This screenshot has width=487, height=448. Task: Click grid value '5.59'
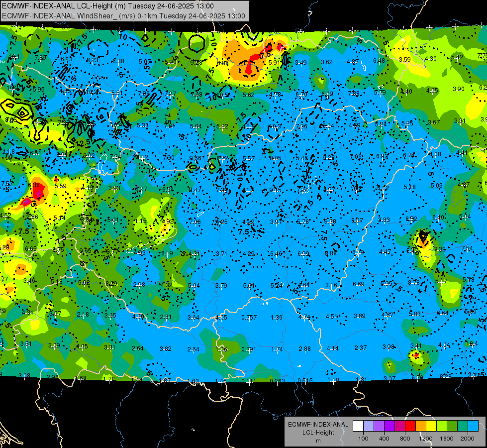point(61,186)
